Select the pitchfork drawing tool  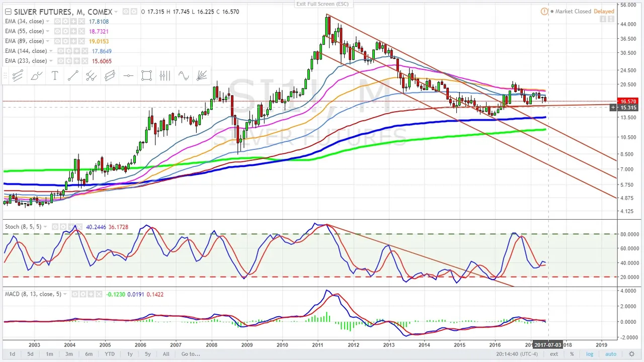[x=91, y=76]
